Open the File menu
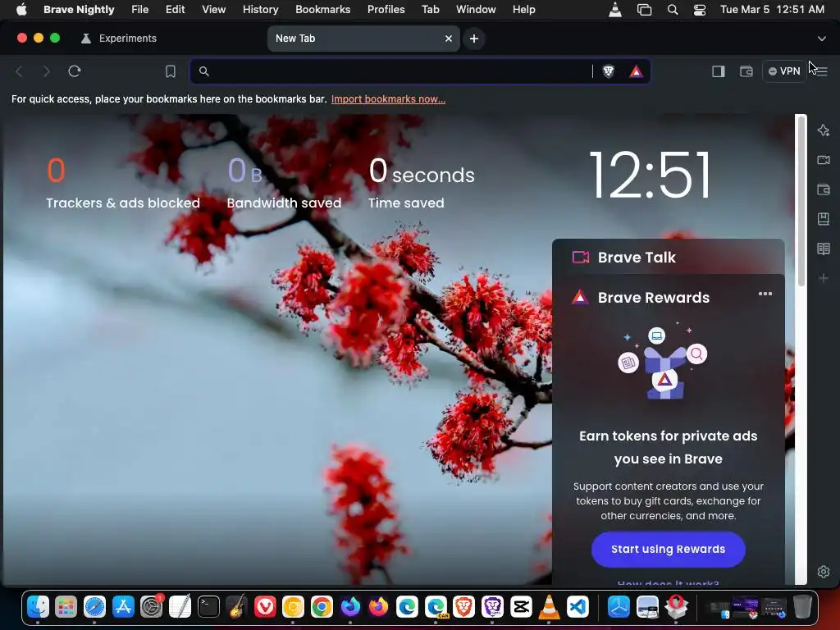The image size is (840, 630). point(139,9)
